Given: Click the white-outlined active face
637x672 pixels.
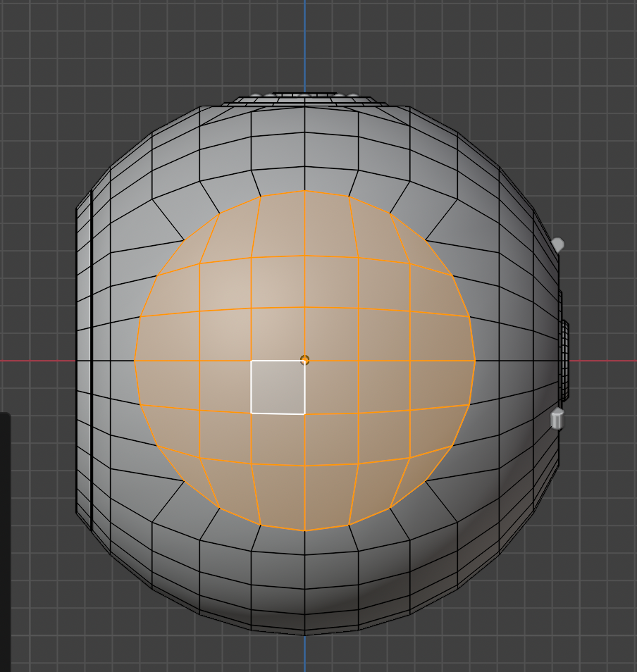Looking at the screenshot, I should click(278, 387).
